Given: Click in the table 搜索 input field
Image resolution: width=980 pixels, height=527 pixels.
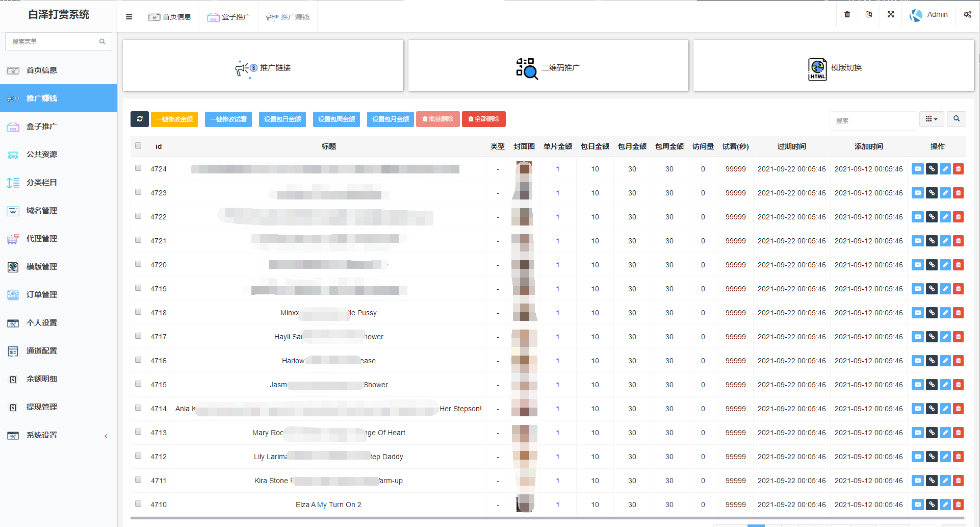Looking at the screenshot, I should click(872, 121).
